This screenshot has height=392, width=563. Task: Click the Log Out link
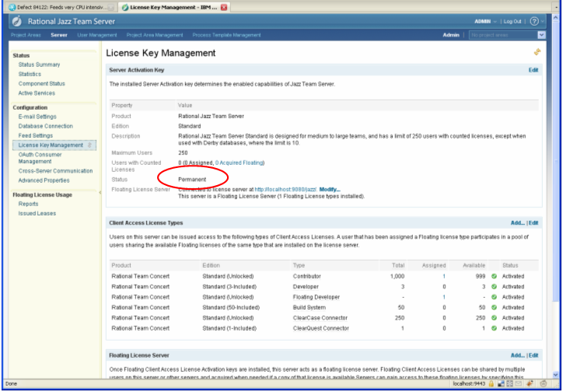[x=512, y=22]
